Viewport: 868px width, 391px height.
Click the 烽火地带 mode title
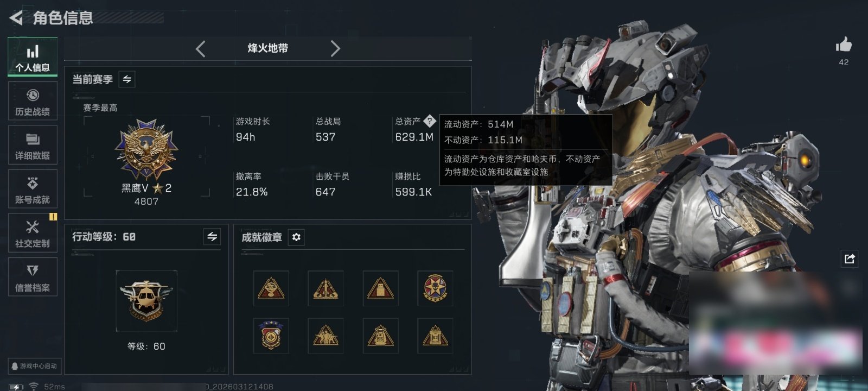coord(267,48)
